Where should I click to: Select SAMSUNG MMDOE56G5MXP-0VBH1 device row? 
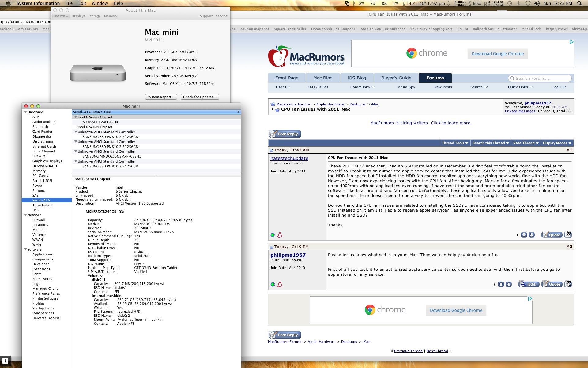pos(156,156)
